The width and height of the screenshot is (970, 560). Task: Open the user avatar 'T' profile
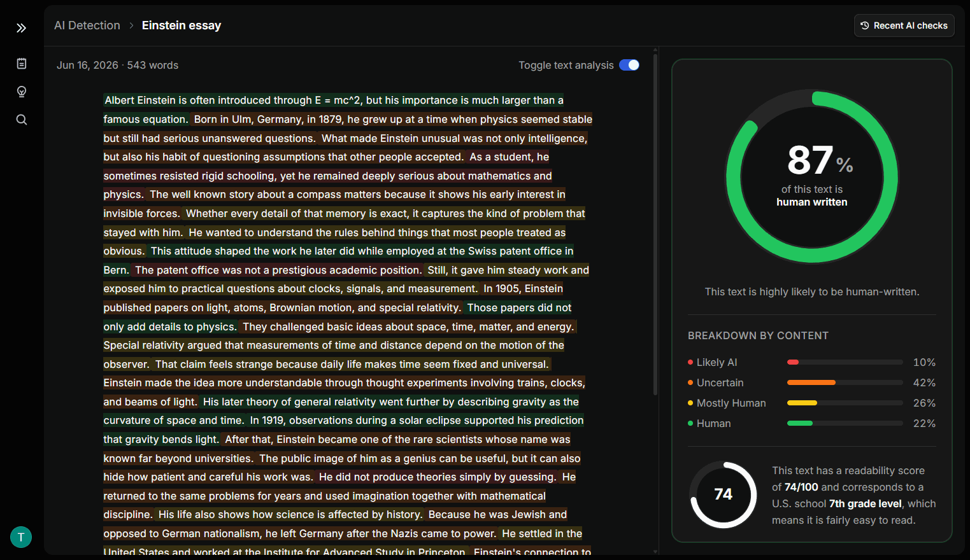click(x=21, y=537)
